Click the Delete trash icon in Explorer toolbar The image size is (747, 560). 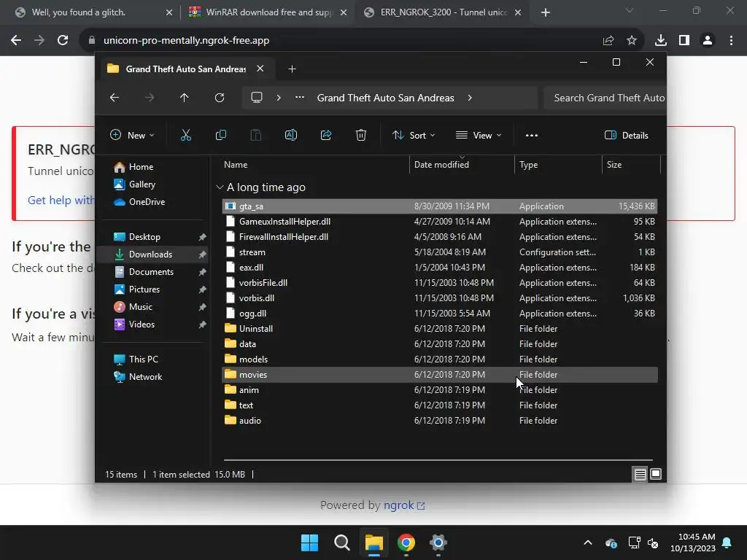point(361,135)
